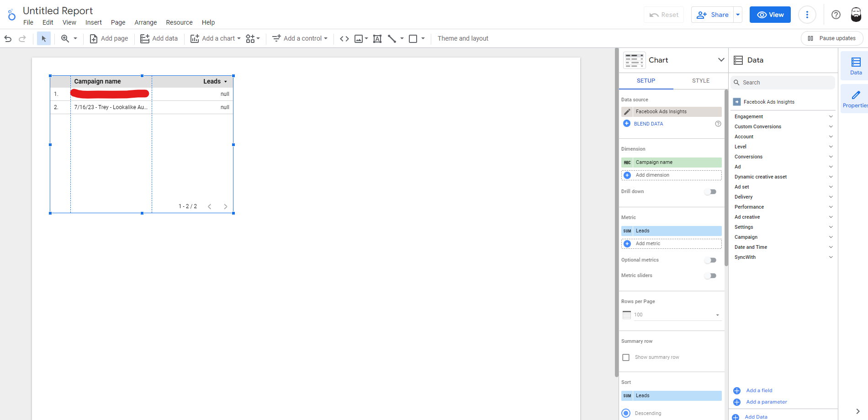Select the selection mode pointer tool
Viewport: 868px width, 420px height.
tap(44, 39)
